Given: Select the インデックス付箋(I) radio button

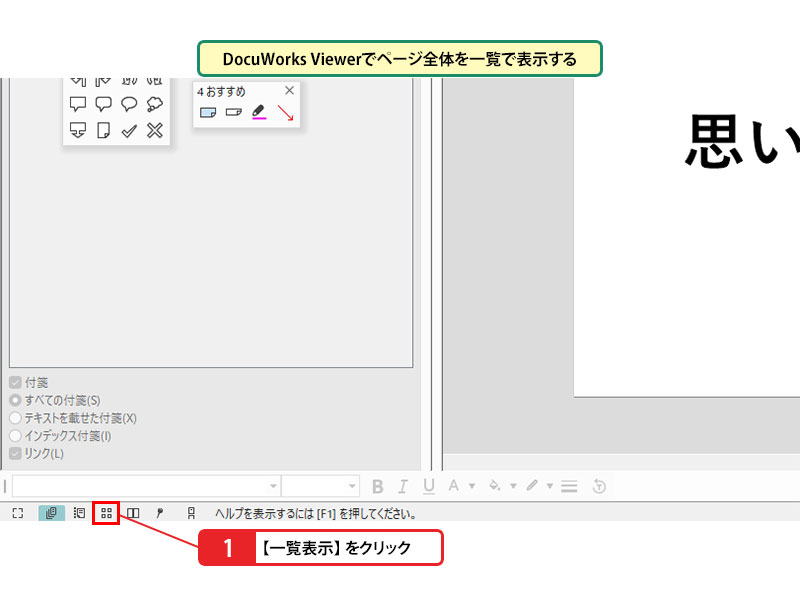Looking at the screenshot, I should (15, 436).
